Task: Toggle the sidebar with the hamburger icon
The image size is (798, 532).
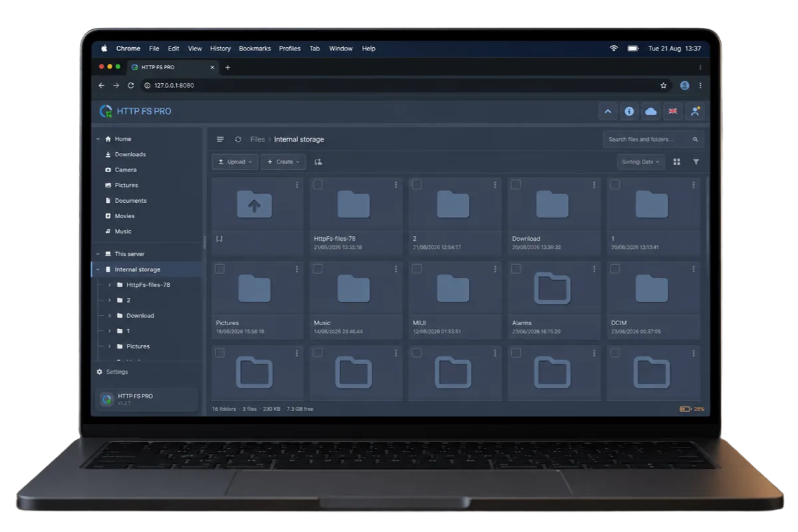Action: [220, 140]
